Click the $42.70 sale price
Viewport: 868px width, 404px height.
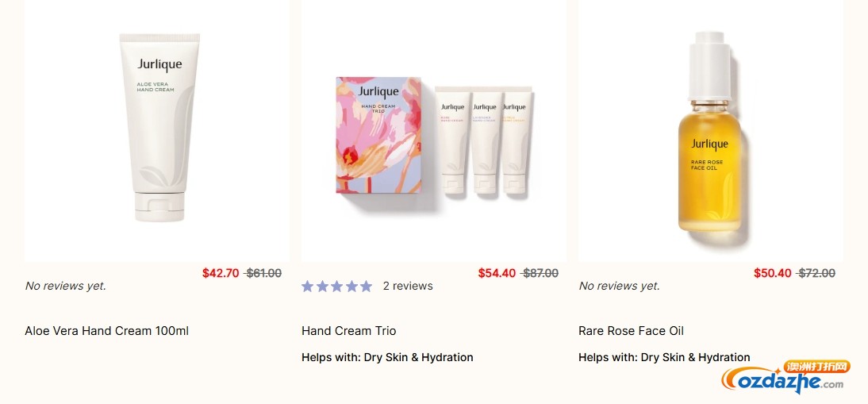(221, 273)
